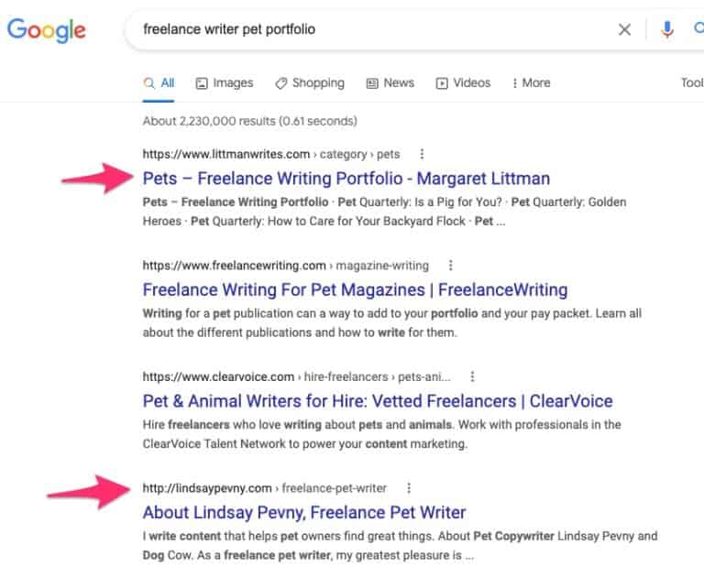Open Pet & Animal Writers for Hire link
Viewport: 704px width, 588px height.
point(378,401)
